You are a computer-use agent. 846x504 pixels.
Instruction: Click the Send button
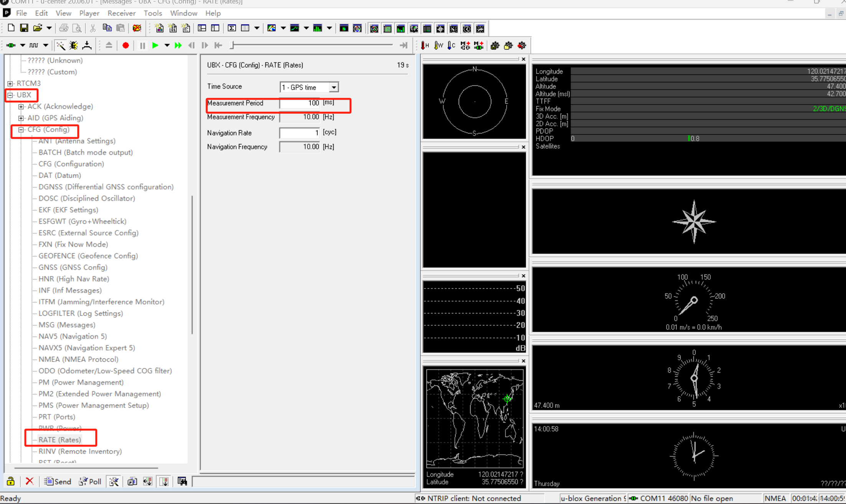pos(58,481)
